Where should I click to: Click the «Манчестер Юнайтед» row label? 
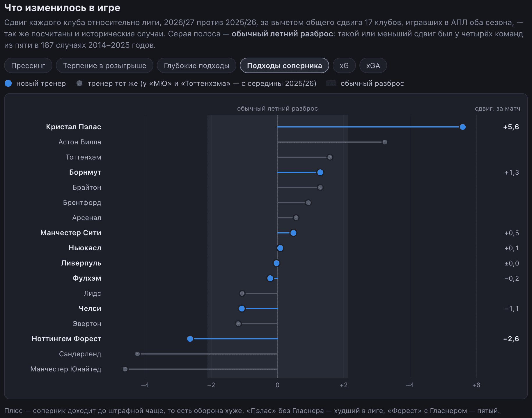(x=66, y=369)
